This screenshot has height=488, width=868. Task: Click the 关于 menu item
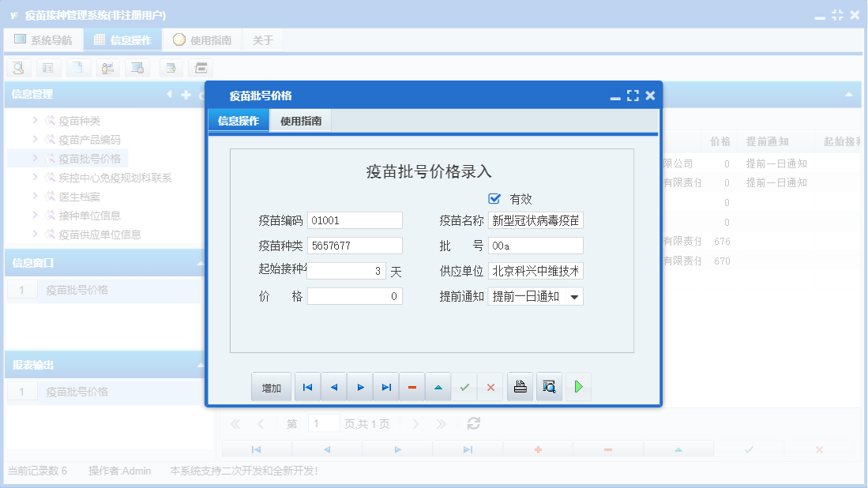(x=262, y=39)
